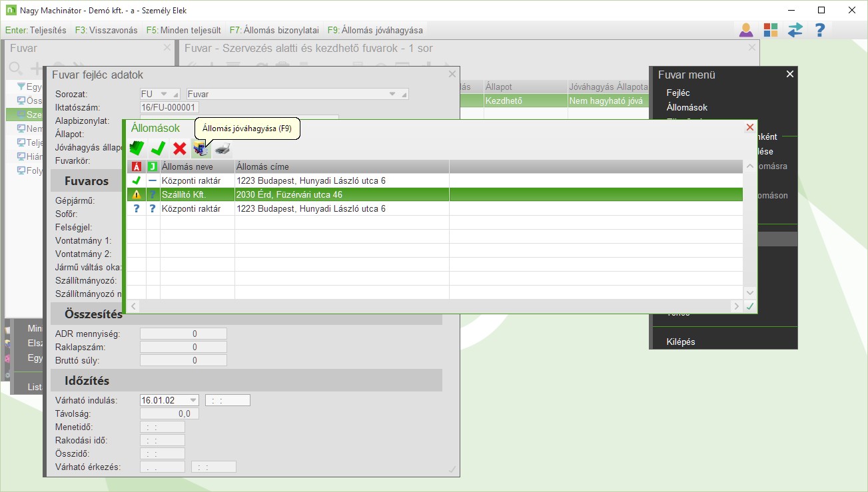Select Állomások in Fuvar menü
Image resolution: width=868 pixels, height=492 pixels.
tap(687, 107)
